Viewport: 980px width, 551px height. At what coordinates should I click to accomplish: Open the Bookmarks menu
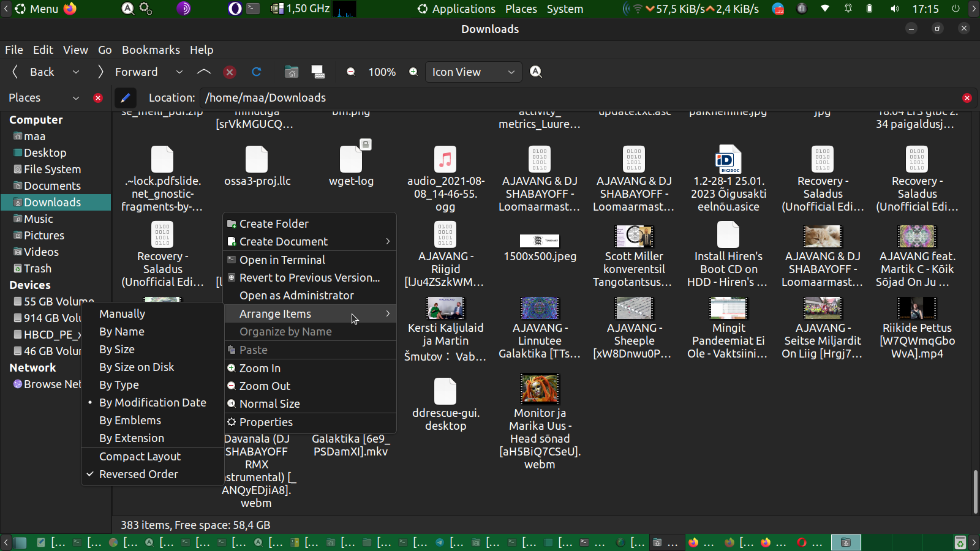tap(151, 50)
